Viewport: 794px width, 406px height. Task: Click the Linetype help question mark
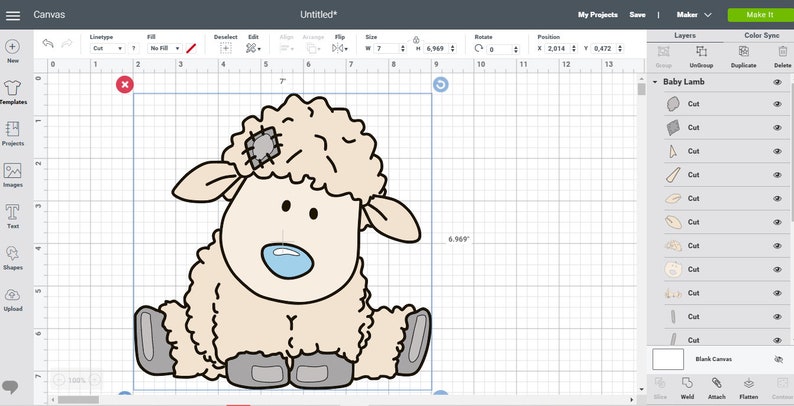point(134,49)
